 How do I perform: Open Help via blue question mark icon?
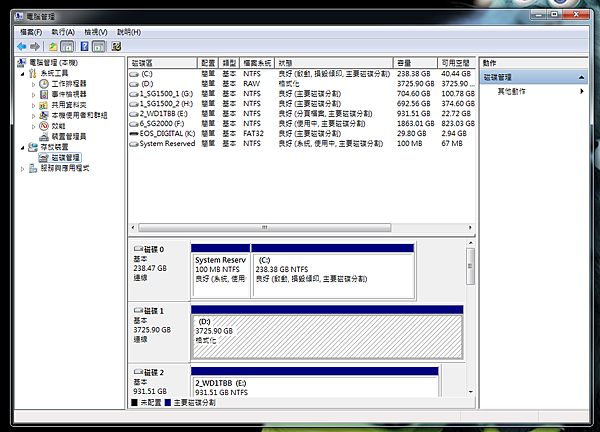coord(84,47)
